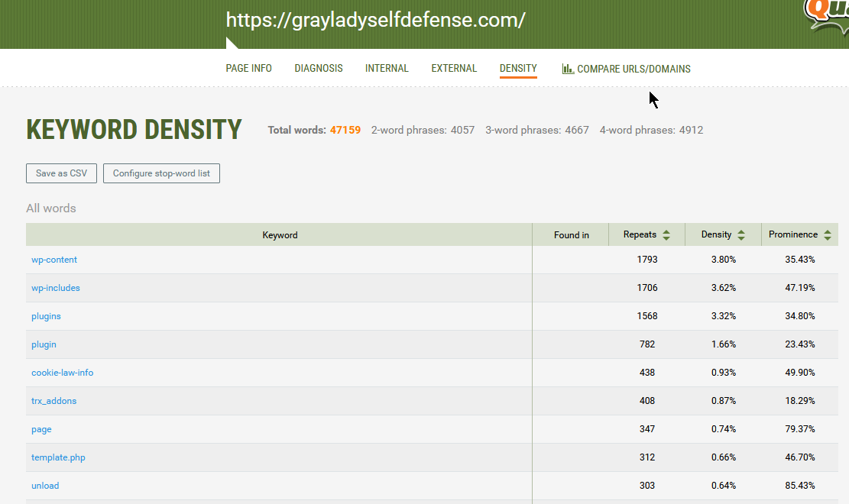Screen dimensions: 849x504
Task: Click the template.php keyword link
Action: coord(58,457)
